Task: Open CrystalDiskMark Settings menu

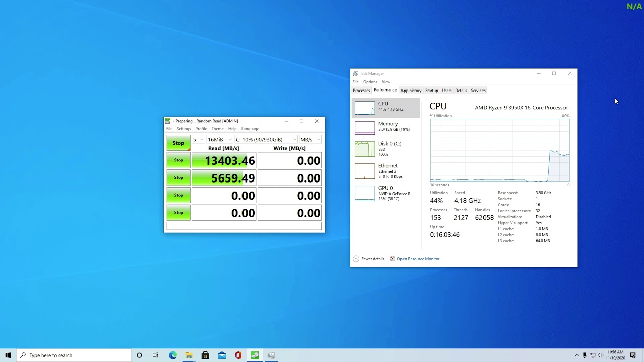Action: [x=184, y=129]
